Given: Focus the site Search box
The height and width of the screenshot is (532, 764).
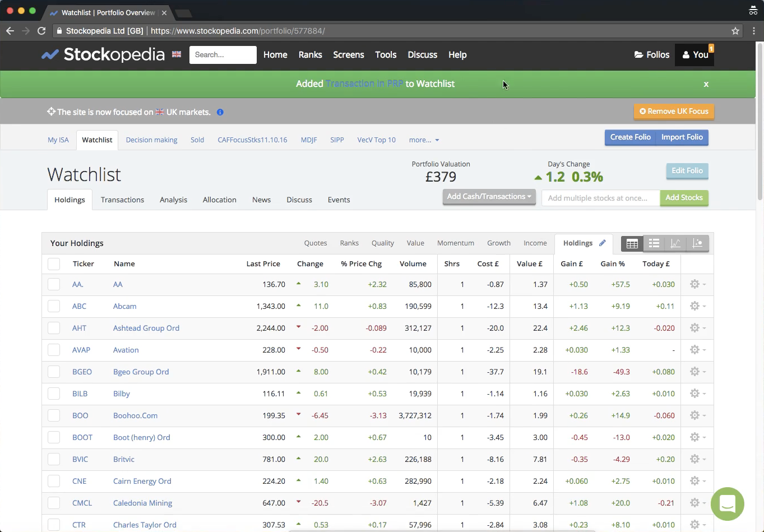Looking at the screenshot, I should pyautogui.click(x=223, y=54).
